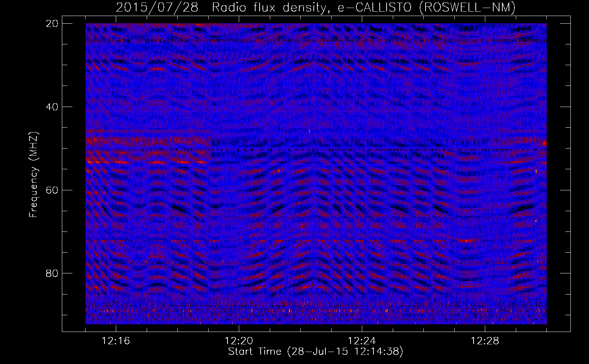Pick the 60 frequency tick label
The image size is (589, 364).
[x=52, y=190]
